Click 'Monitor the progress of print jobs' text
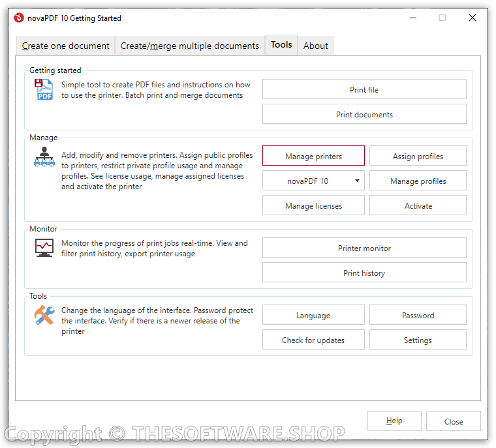Image resolution: width=496 pixels, height=448 pixels. (x=155, y=248)
